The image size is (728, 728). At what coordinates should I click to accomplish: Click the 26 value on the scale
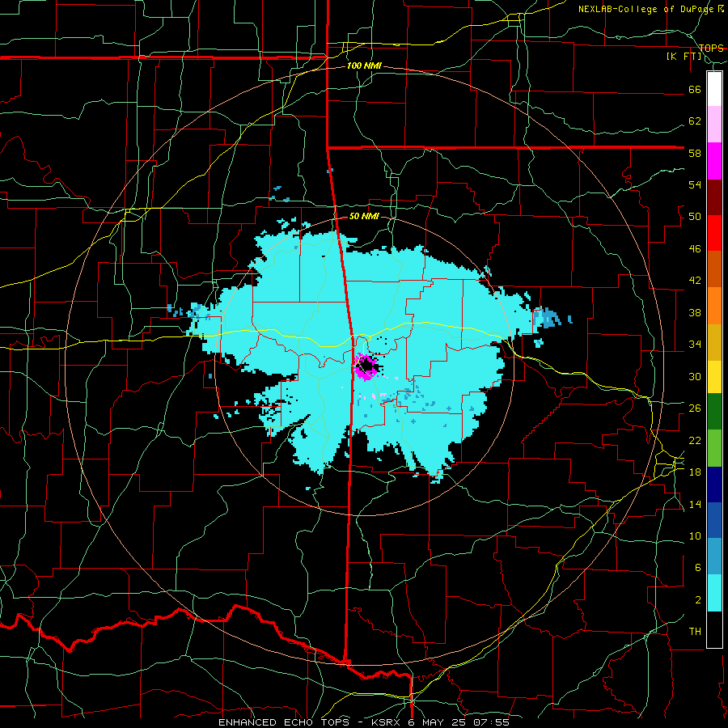[x=695, y=408]
